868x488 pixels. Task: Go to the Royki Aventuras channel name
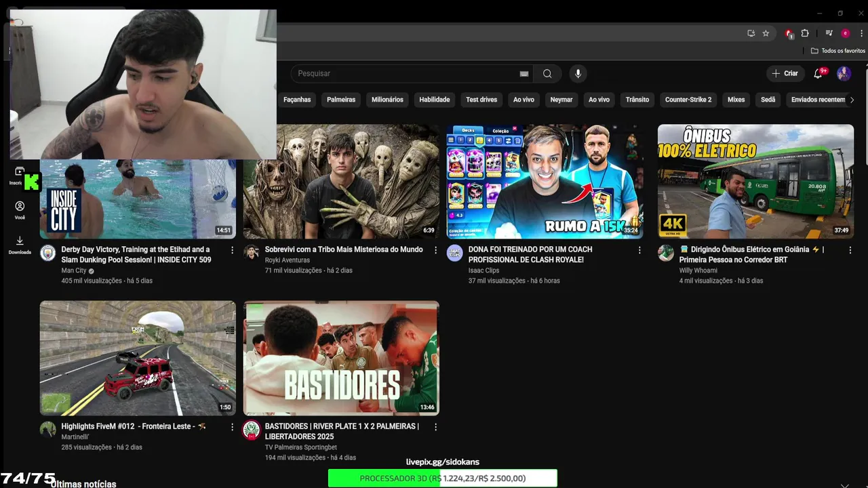tap(287, 260)
